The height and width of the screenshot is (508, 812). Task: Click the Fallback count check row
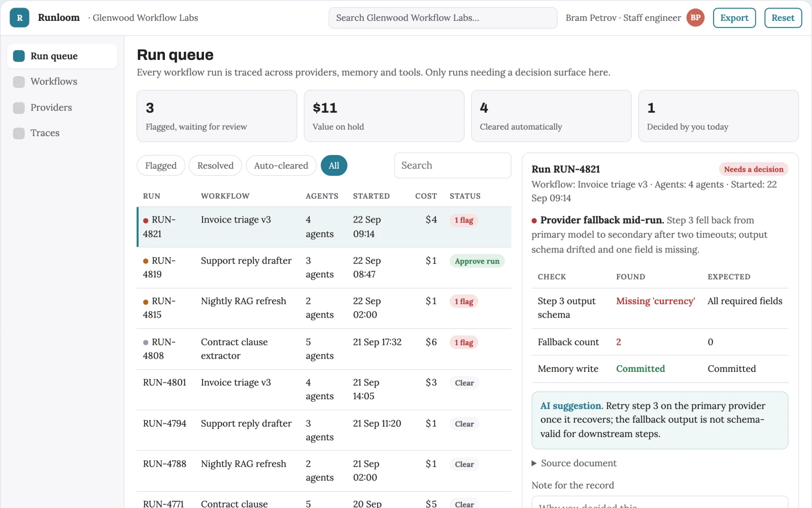660,342
